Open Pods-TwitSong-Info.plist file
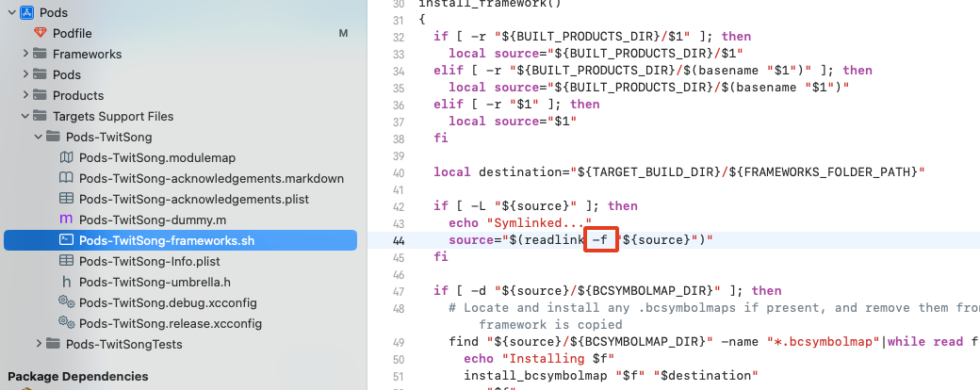 click(150, 261)
